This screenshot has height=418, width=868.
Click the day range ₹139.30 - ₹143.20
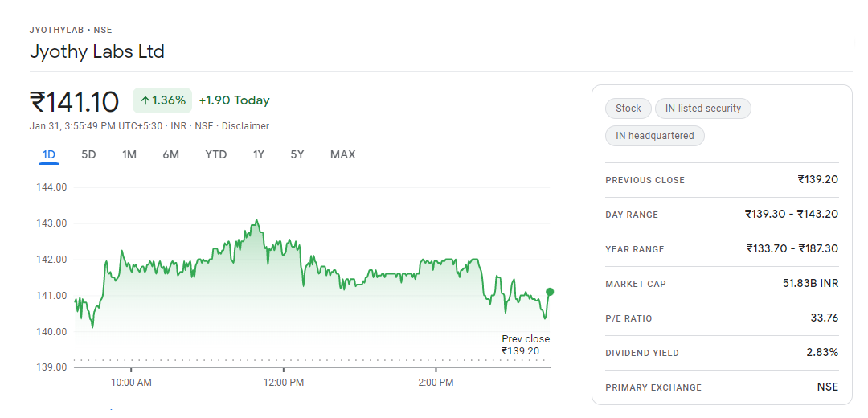pos(792,215)
